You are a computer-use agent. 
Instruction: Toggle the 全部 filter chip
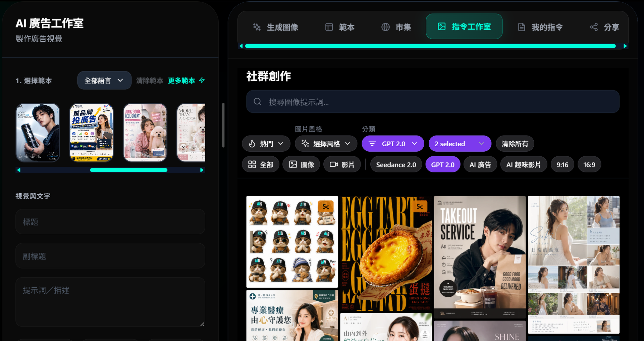[261, 164]
